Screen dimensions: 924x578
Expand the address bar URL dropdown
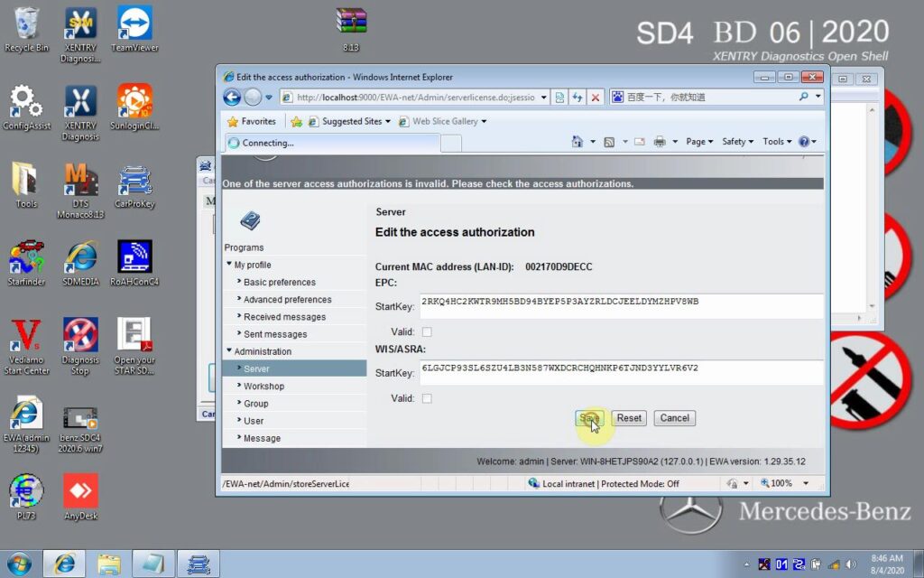[544, 98]
